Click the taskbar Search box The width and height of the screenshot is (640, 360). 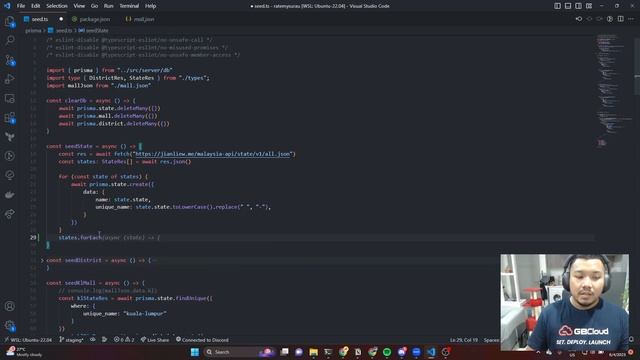coord(239,352)
